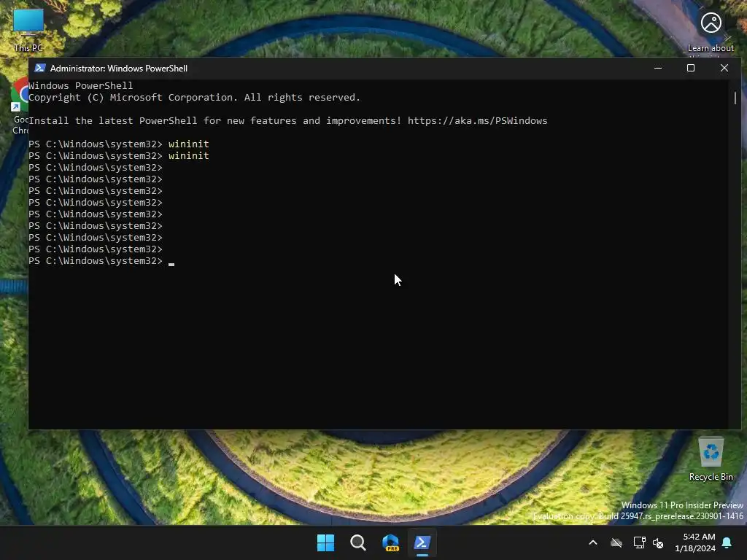Click the OneDrive cloud tray icon

616,542
